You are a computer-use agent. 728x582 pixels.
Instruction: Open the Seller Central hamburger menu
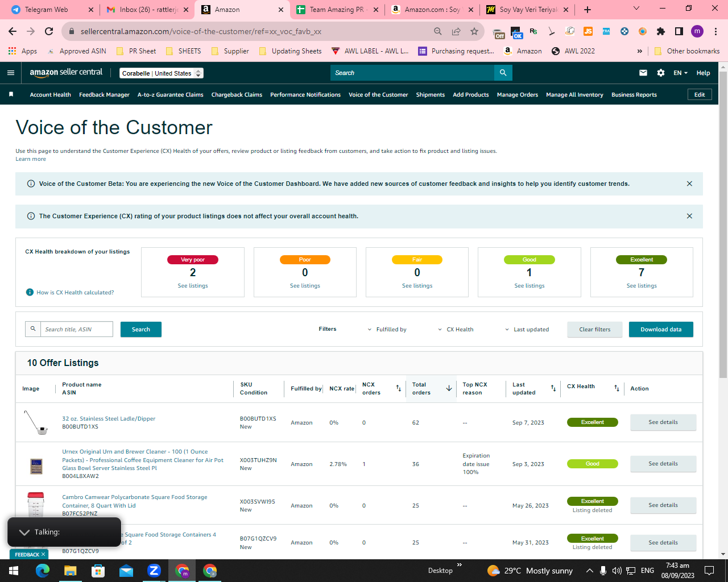11,73
